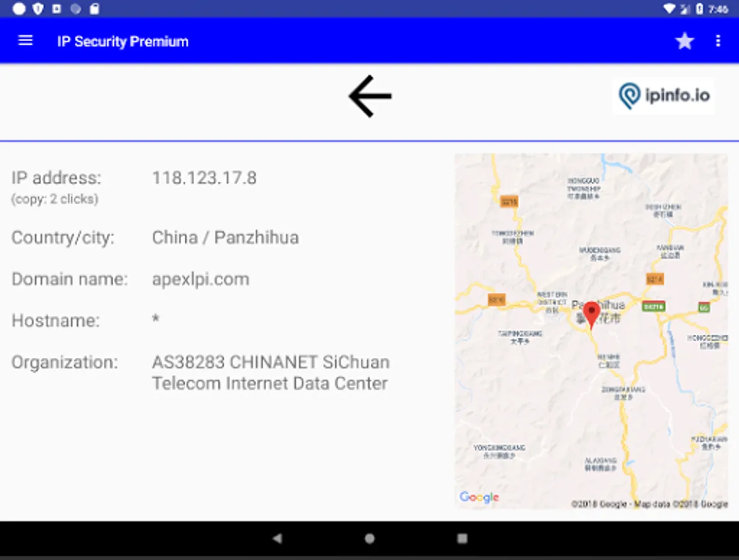Viewport: 739px width, 560px height.
Task: Select "China / Panzhihua" value
Action: pyautogui.click(x=225, y=238)
